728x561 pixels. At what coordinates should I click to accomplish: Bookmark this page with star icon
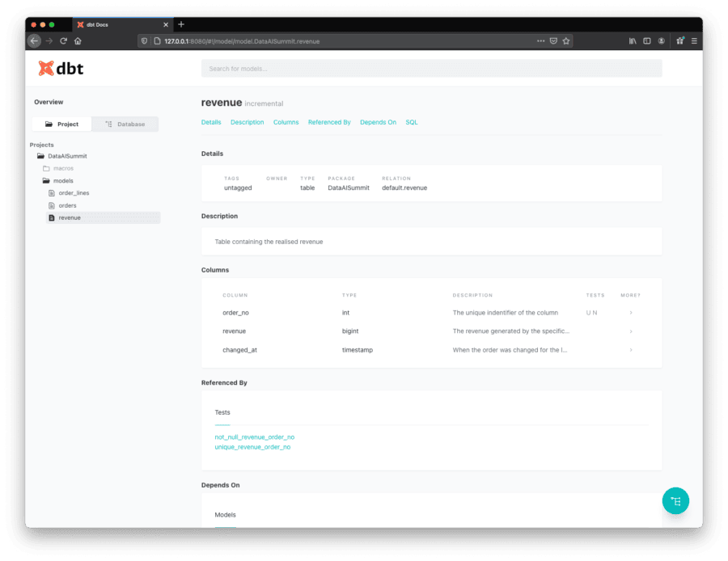pyautogui.click(x=566, y=41)
